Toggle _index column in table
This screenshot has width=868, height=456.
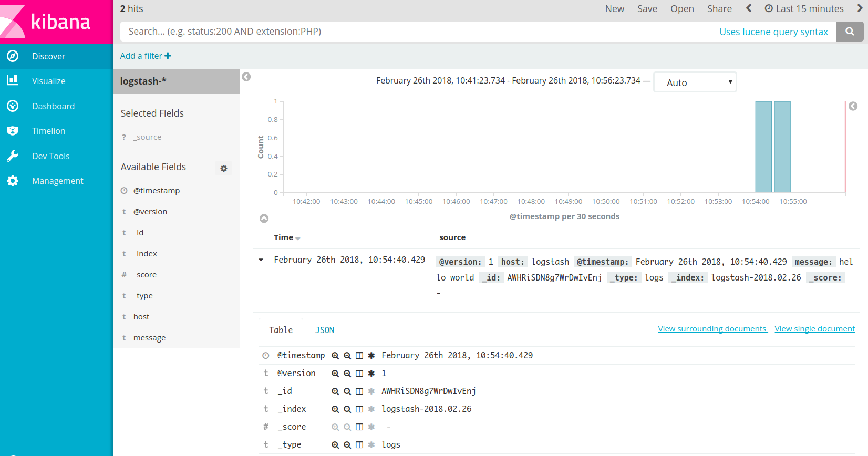[359, 409]
